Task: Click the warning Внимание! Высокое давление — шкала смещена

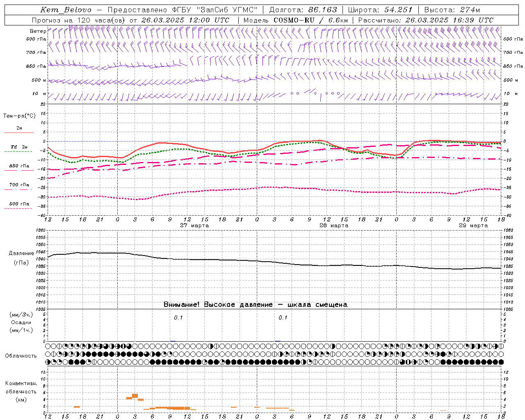Action: click(255, 305)
